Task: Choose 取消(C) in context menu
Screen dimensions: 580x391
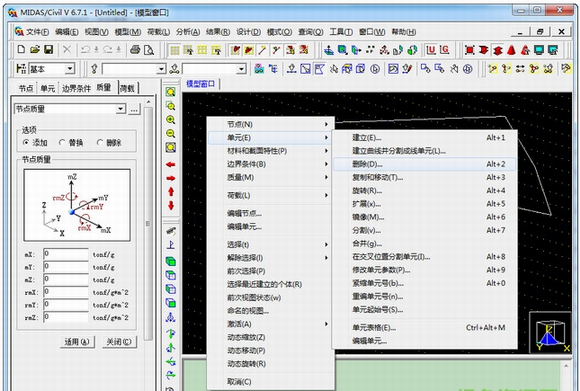Action: pyautogui.click(x=271, y=382)
